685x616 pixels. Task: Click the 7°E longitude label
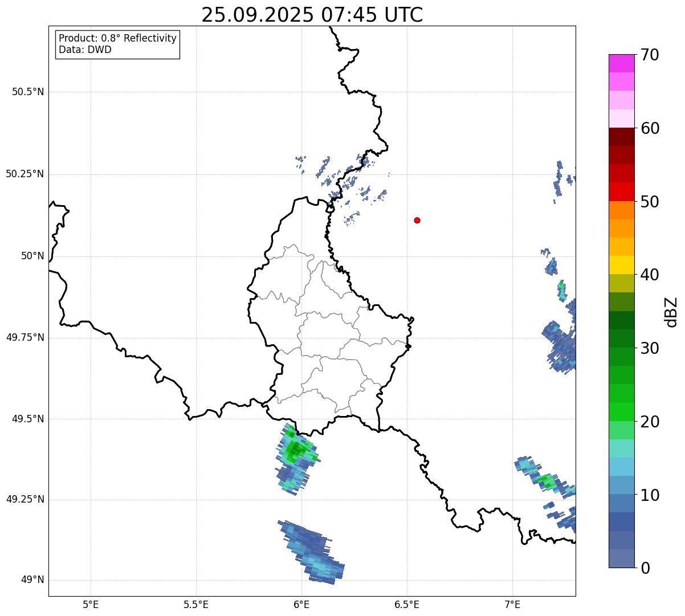(x=512, y=604)
